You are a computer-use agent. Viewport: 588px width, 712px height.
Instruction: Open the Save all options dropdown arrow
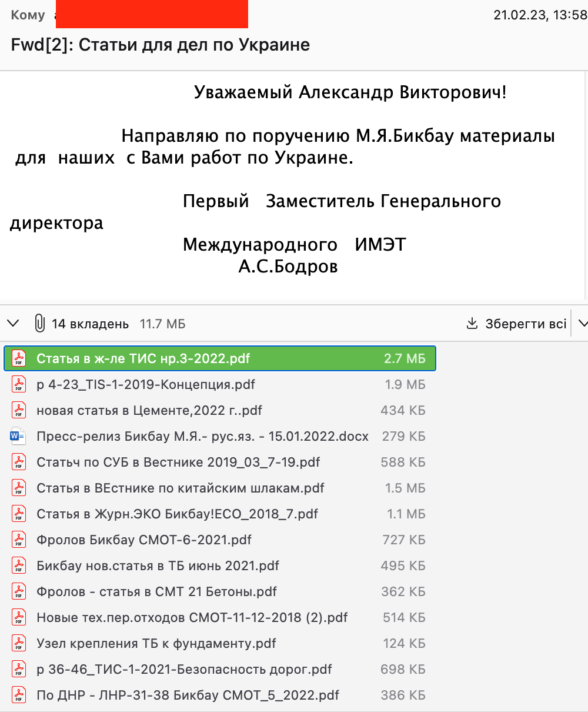point(582,323)
